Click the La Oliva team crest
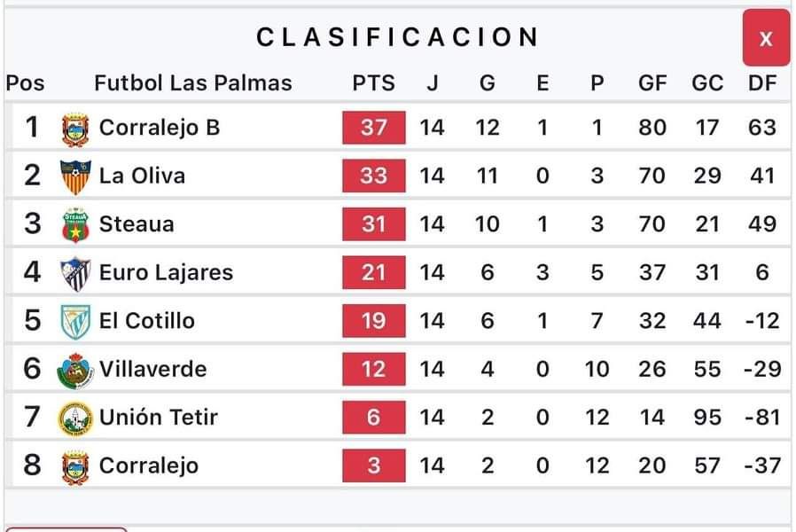The image size is (796, 532). 75,177
